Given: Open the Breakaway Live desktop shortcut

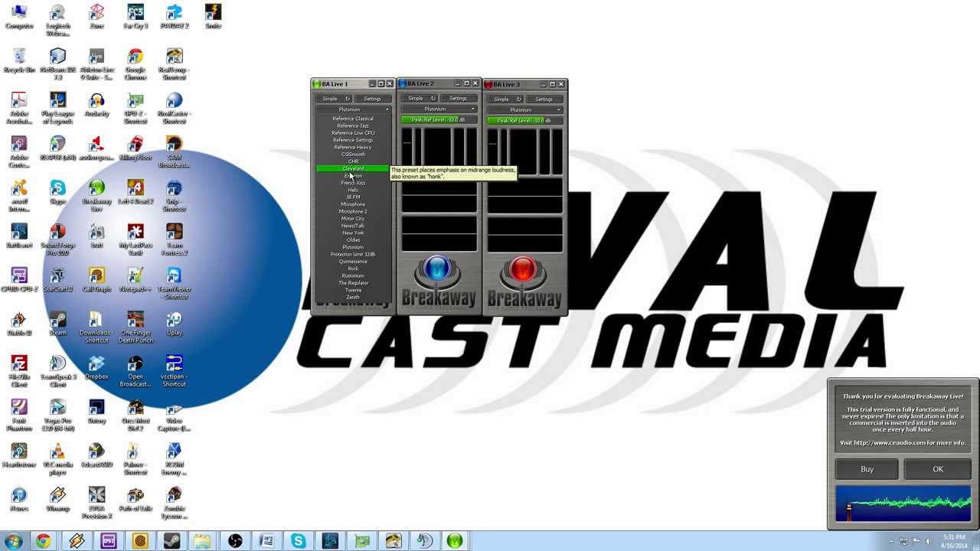Looking at the screenshot, I should point(96,195).
